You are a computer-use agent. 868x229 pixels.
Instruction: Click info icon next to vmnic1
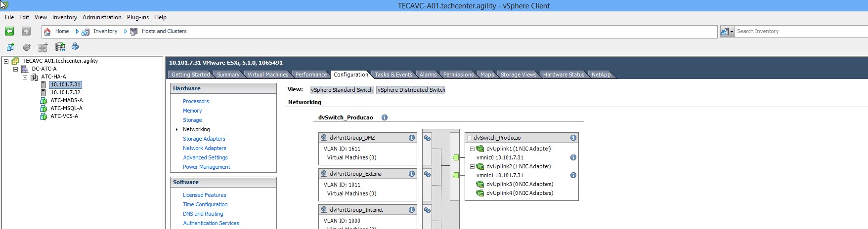(x=573, y=175)
